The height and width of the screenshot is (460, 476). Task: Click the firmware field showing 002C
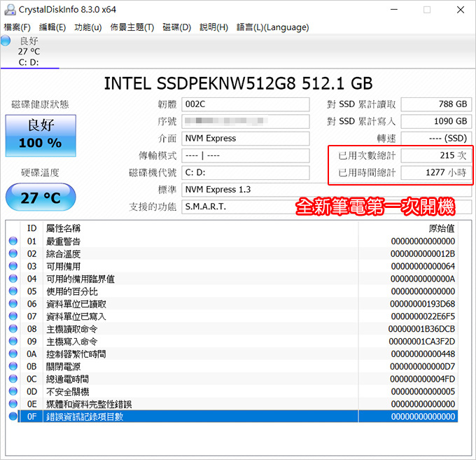click(245, 104)
